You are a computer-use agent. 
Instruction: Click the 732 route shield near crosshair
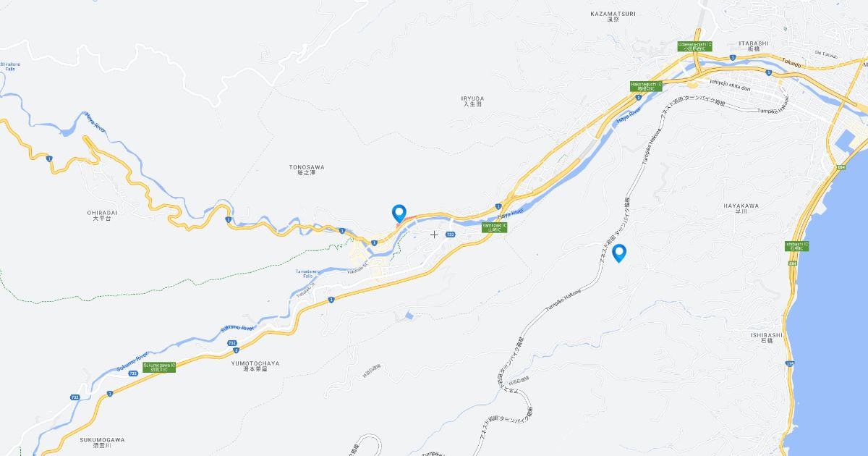pyautogui.click(x=451, y=235)
